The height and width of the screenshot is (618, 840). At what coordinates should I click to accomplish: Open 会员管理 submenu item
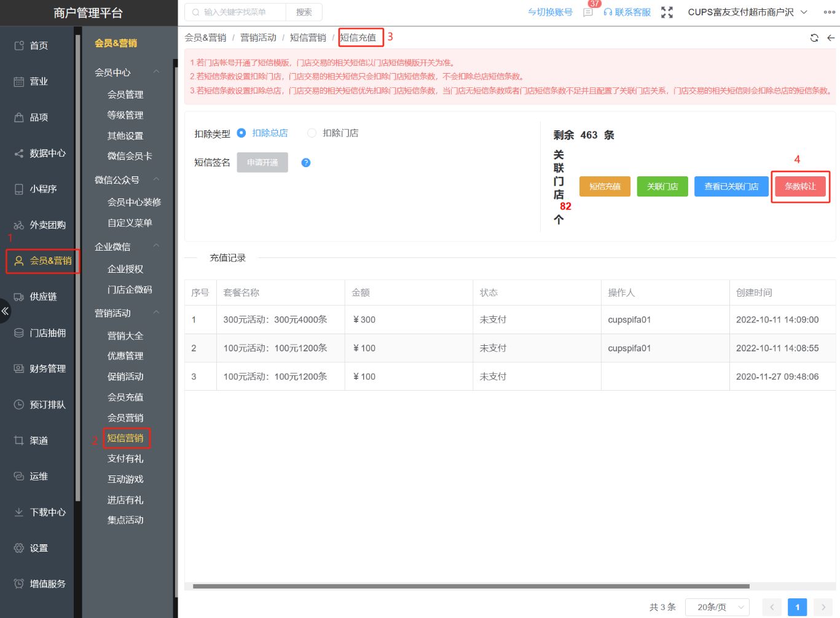click(125, 95)
